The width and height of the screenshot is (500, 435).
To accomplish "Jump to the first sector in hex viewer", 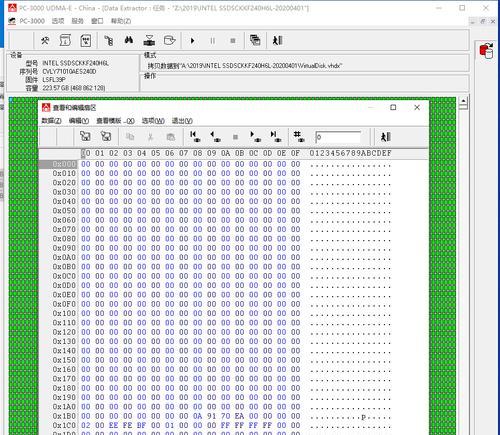I will (195, 136).
